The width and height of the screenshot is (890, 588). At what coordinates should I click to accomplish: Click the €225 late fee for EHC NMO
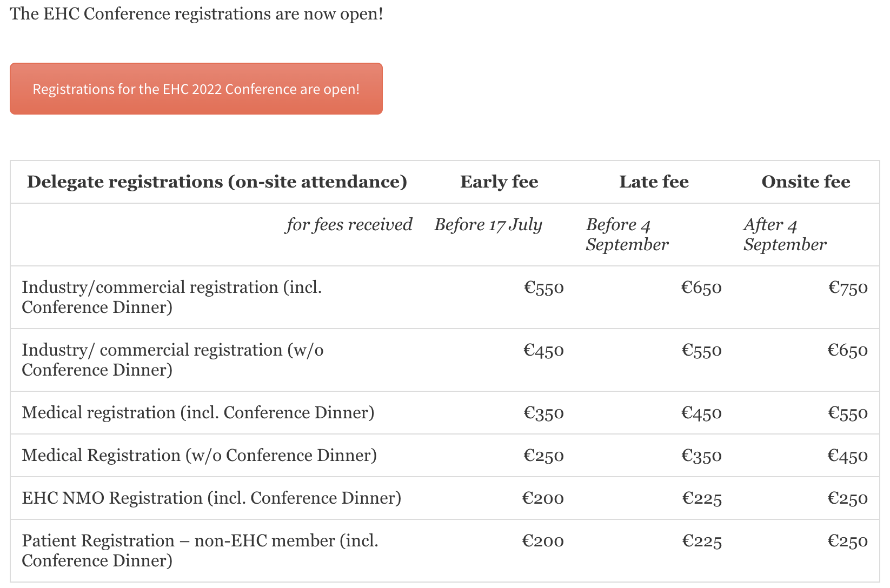coord(702,498)
